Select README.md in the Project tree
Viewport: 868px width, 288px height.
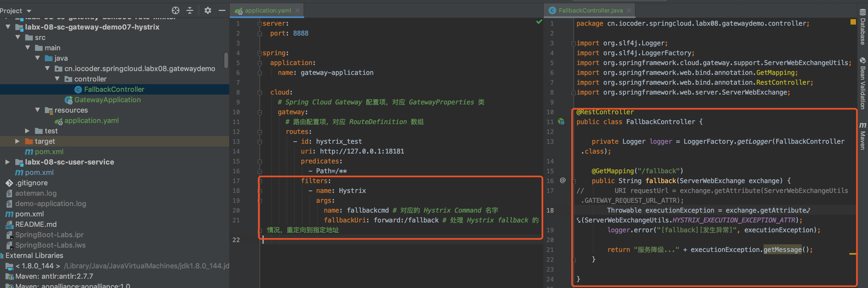pos(36,224)
